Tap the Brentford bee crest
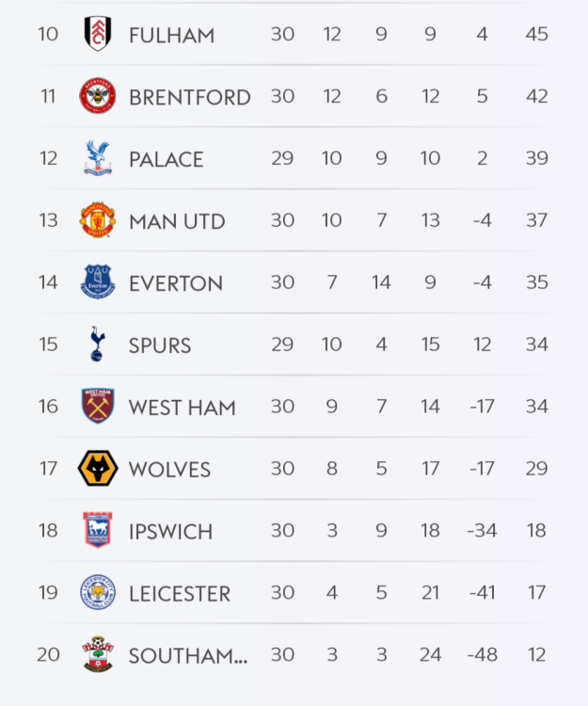 tap(97, 96)
